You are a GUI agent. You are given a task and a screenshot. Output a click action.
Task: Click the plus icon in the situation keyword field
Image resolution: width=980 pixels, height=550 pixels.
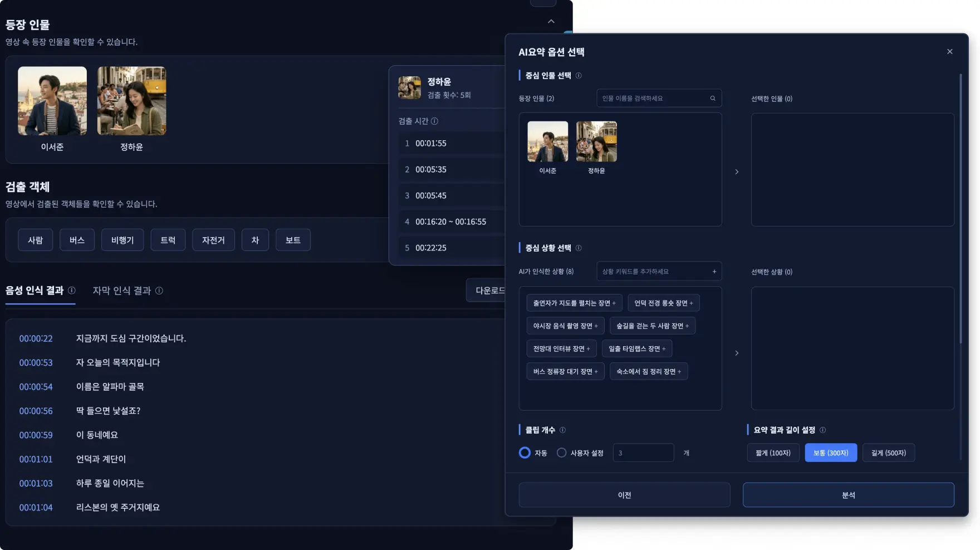[714, 272]
